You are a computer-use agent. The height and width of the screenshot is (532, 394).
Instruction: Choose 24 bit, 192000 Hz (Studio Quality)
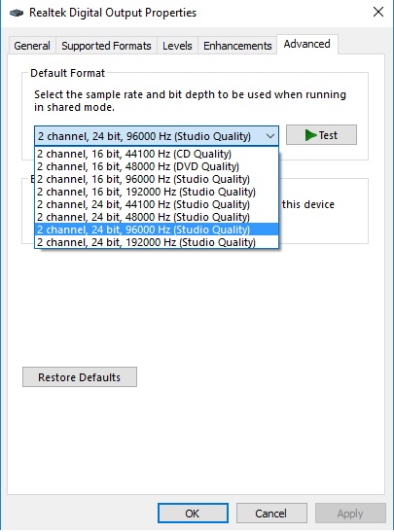pos(157,242)
